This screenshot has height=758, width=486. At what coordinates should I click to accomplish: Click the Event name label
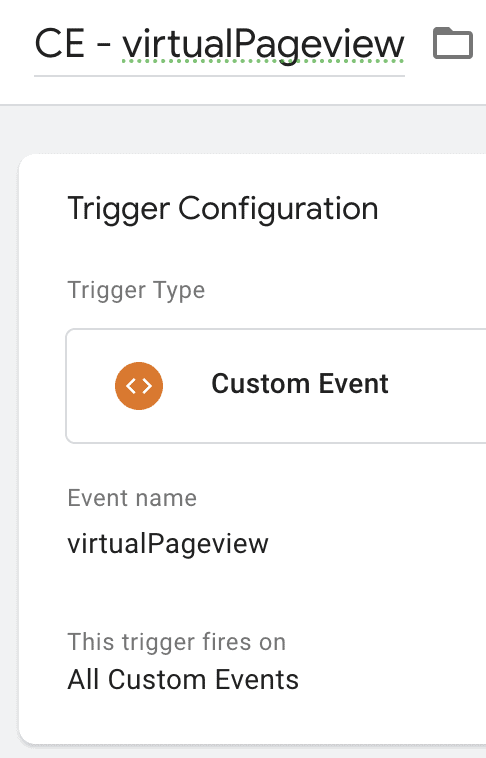click(132, 498)
